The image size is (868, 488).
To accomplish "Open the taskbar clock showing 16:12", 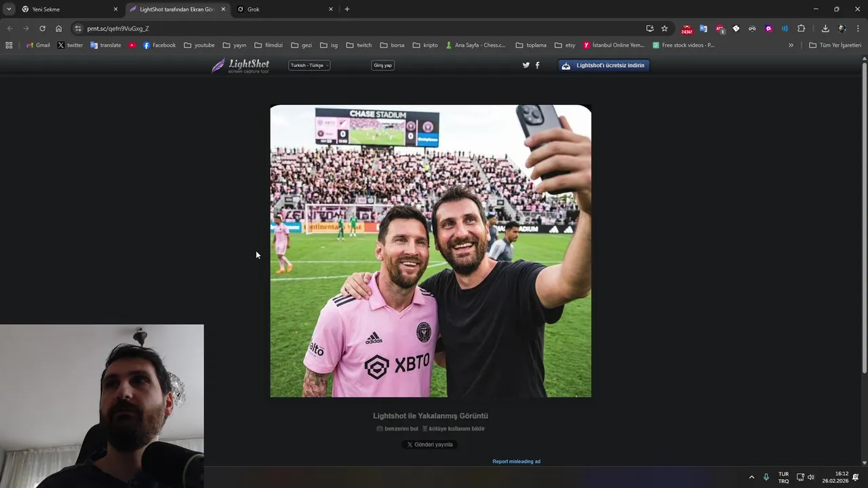I will 835,477.
